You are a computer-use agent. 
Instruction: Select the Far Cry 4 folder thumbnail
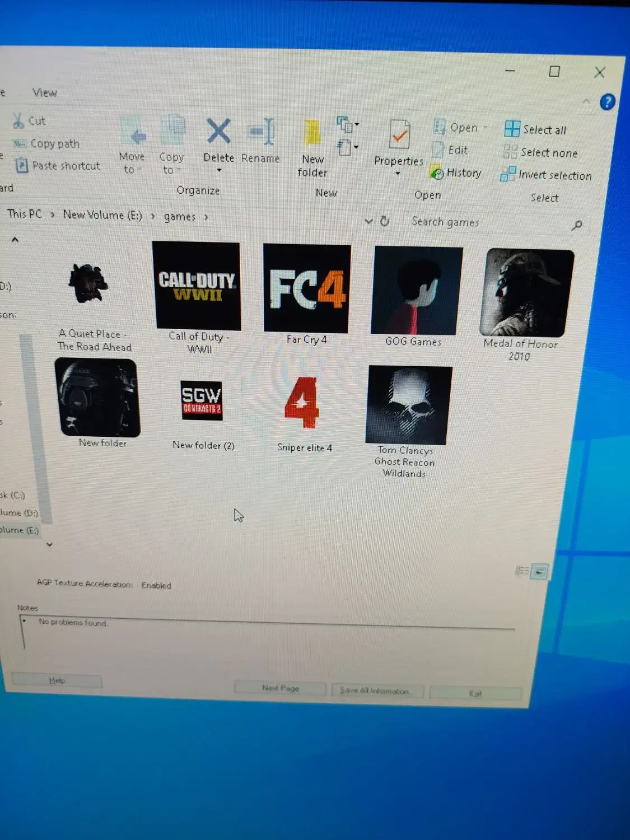pyautogui.click(x=307, y=288)
